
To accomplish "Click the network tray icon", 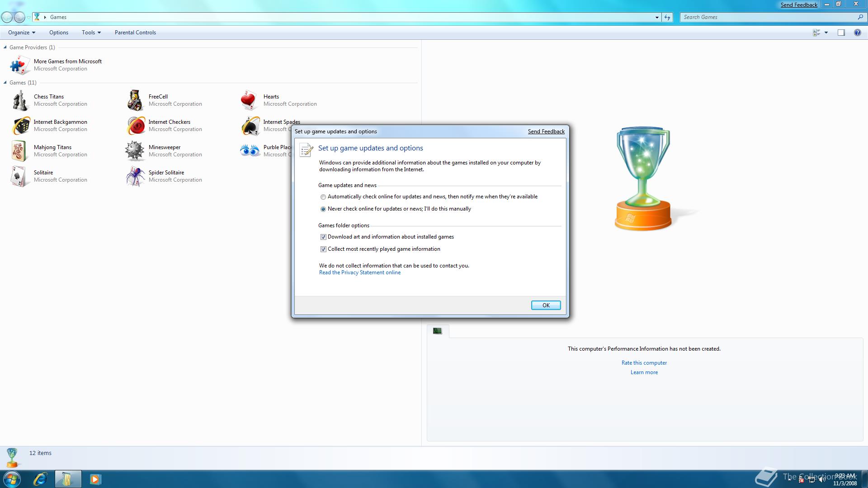I will point(811,479).
